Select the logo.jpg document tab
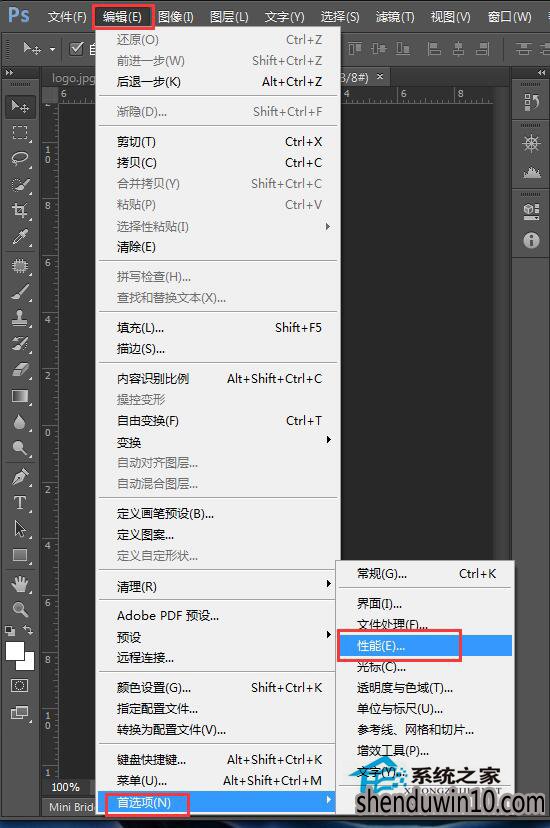The width and height of the screenshot is (550, 828). (x=72, y=78)
